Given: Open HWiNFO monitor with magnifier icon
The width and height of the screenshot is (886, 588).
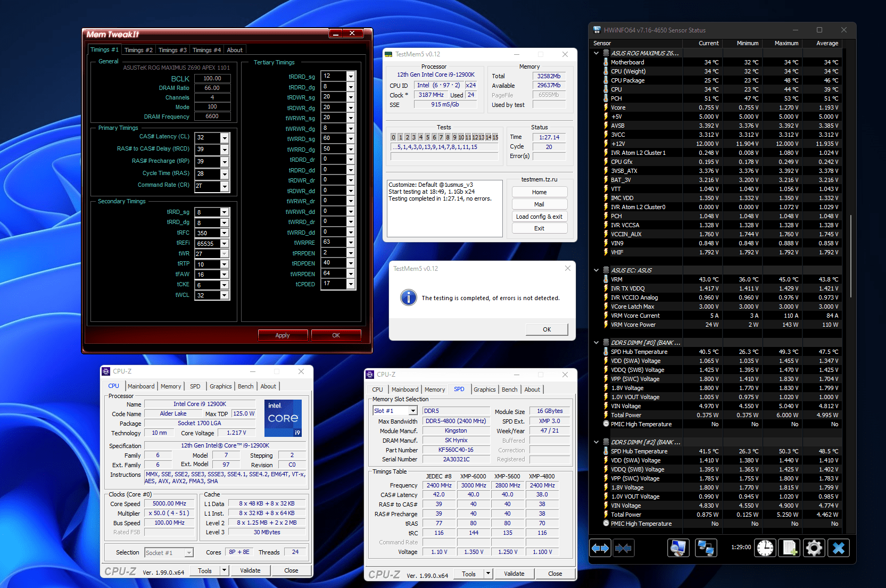Looking at the screenshot, I should click(678, 548).
